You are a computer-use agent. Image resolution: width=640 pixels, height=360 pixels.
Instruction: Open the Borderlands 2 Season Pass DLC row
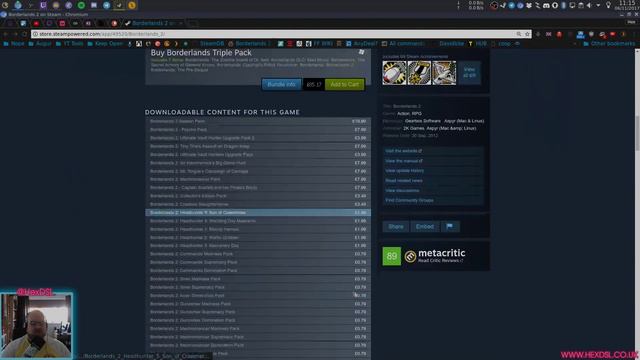(258, 121)
